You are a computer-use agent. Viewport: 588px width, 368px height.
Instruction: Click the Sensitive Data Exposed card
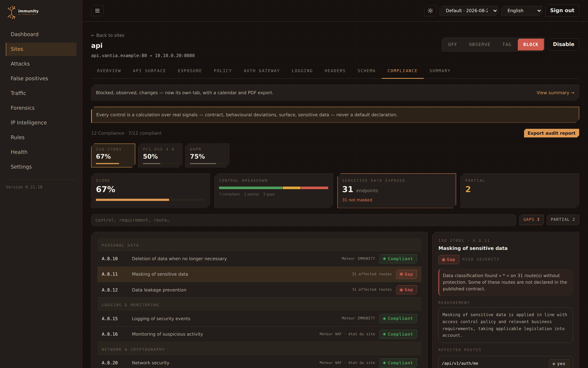pos(397,191)
